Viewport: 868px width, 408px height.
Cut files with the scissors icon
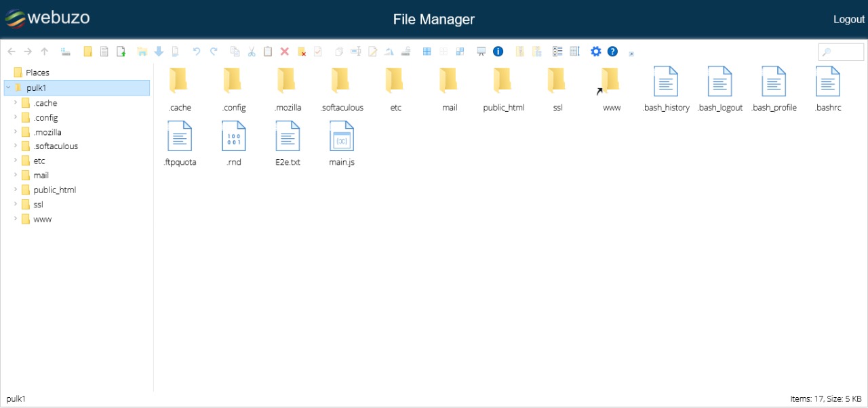tap(252, 51)
